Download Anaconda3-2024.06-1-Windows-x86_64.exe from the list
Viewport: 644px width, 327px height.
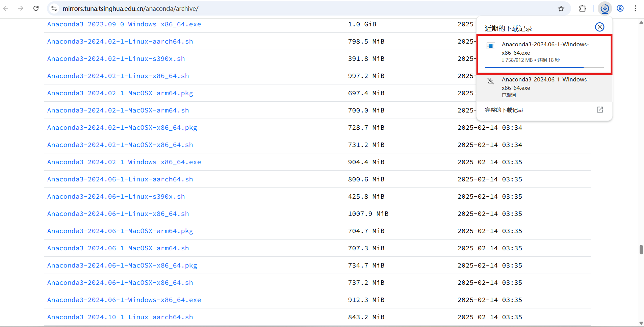[124, 300]
